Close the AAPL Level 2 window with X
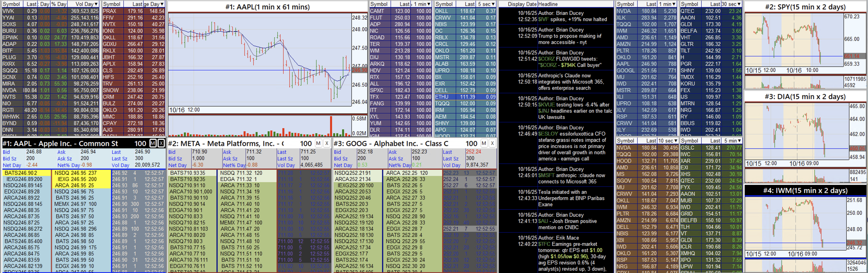The height and width of the screenshot is (273, 868). (161, 143)
